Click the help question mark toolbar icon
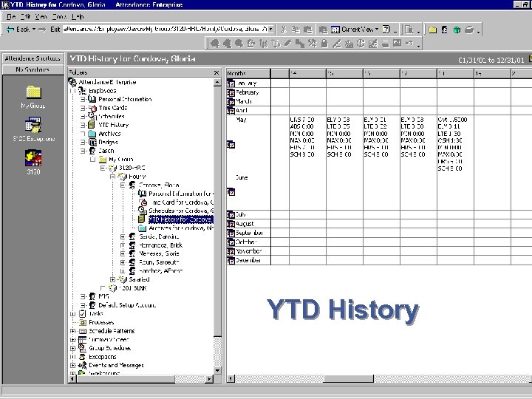Viewport: 532px width, 399px height. pos(386,30)
